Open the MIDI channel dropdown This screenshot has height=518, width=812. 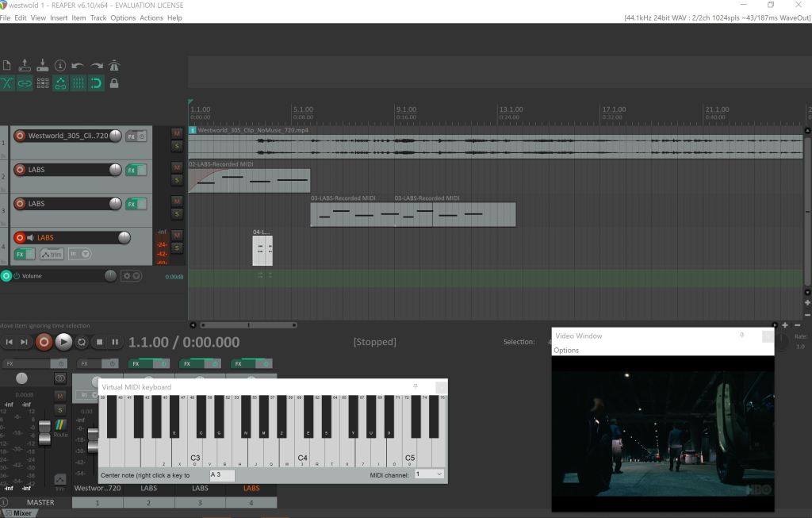[x=429, y=474]
